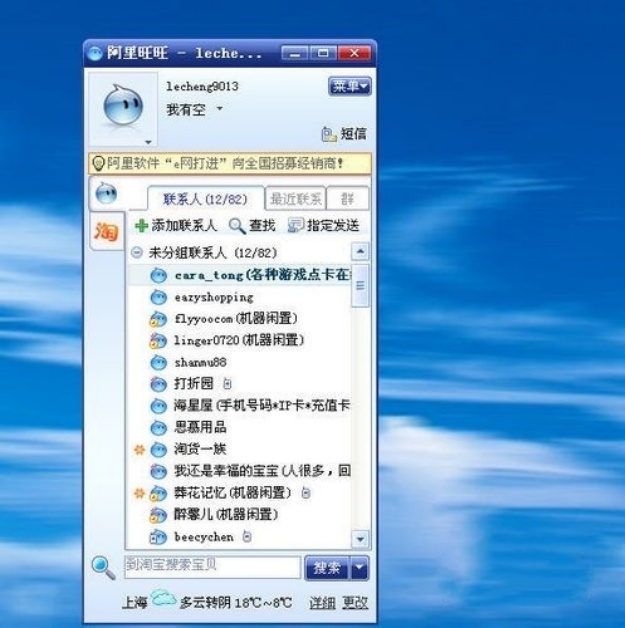
Task: Select contact beecychen
Action: pyautogui.click(x=239, y=537)
